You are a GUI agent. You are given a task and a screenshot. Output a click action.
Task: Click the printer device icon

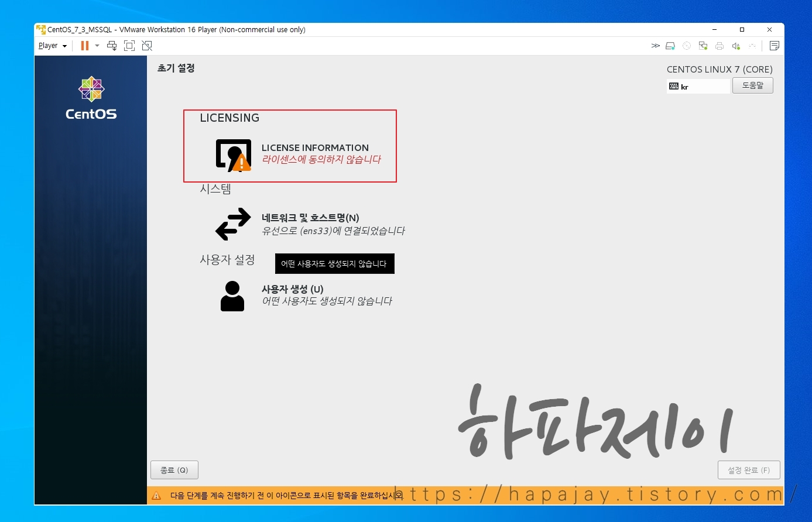coord(720,46)
